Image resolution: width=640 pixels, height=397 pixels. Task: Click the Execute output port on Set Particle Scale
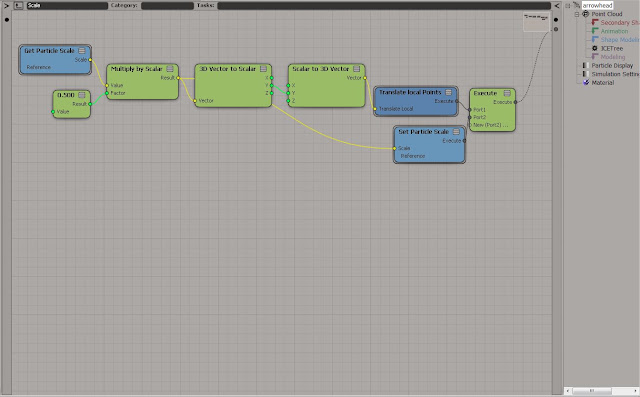(x=464, y=141)
